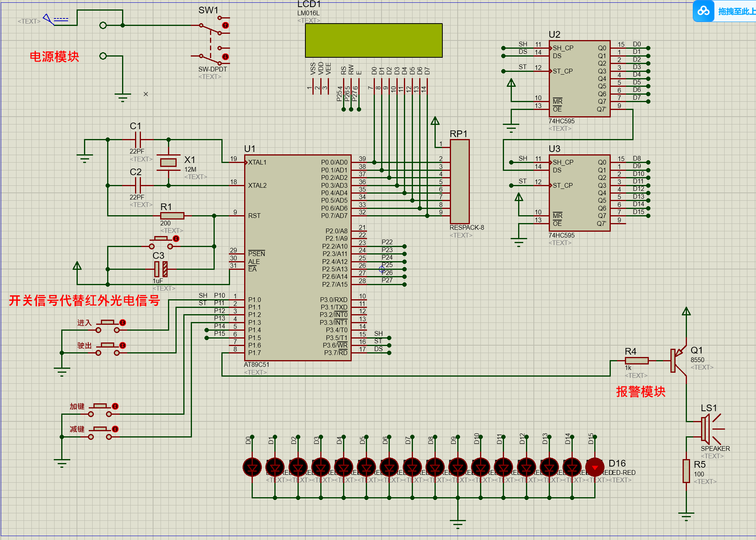The width and height of the screenshot is (756, 540).
Task: Select the U3 74HC595 shift register
Action: [x=579, y=193]
